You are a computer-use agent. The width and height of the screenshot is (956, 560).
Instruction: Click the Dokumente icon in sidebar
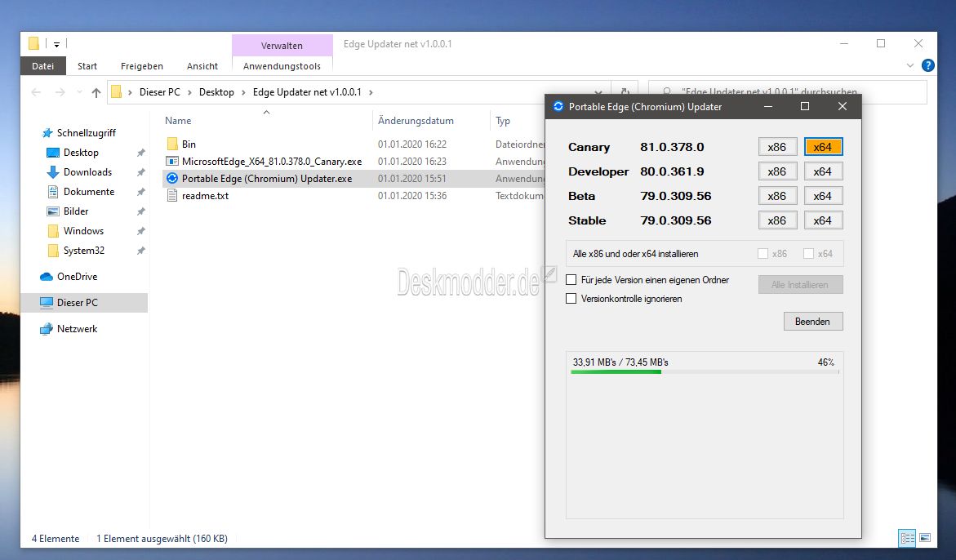coord(53,191)
